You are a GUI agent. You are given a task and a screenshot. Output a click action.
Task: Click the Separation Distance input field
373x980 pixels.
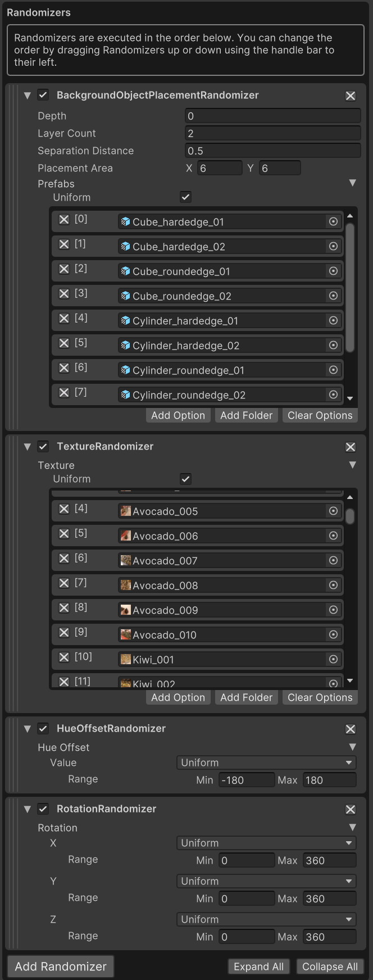pos(272,151)
